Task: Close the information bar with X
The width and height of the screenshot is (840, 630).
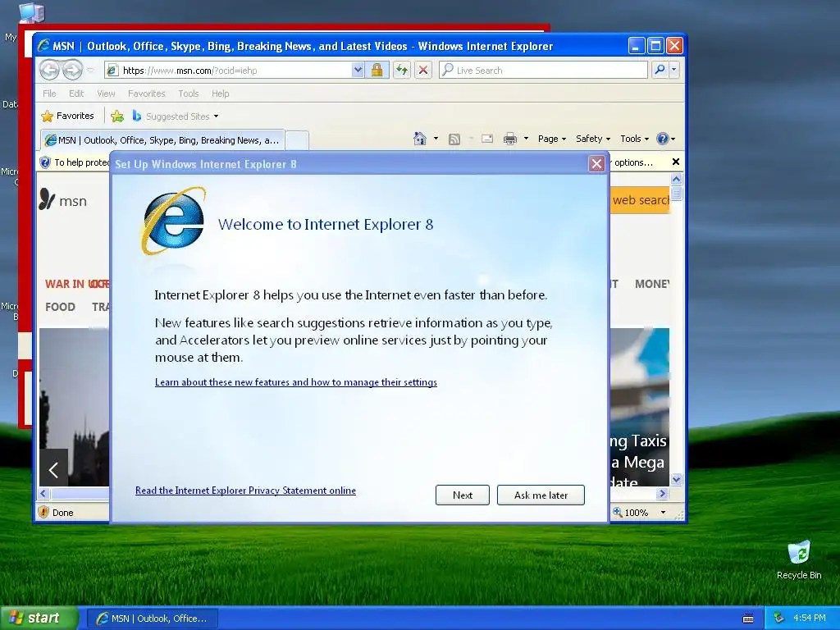Action: (676, 162)
